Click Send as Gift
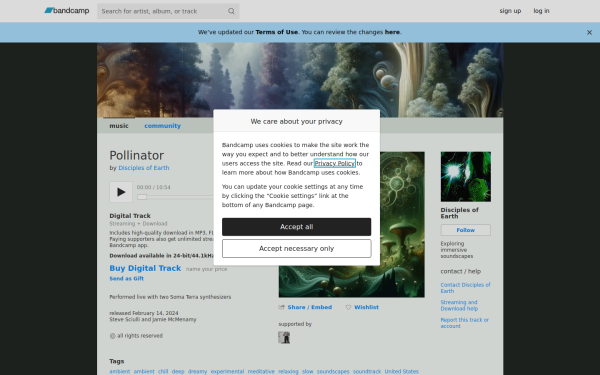 point(127,279)
